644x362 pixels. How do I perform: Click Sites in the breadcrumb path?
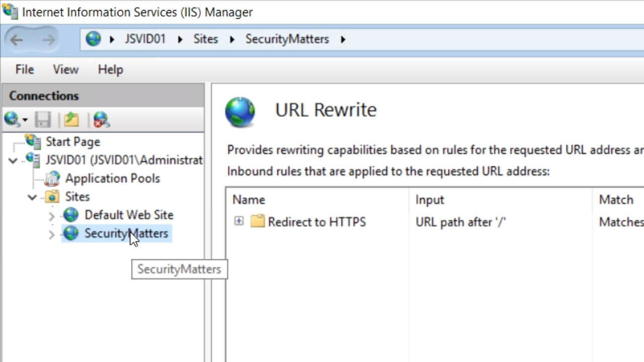[x=205, y=39]
